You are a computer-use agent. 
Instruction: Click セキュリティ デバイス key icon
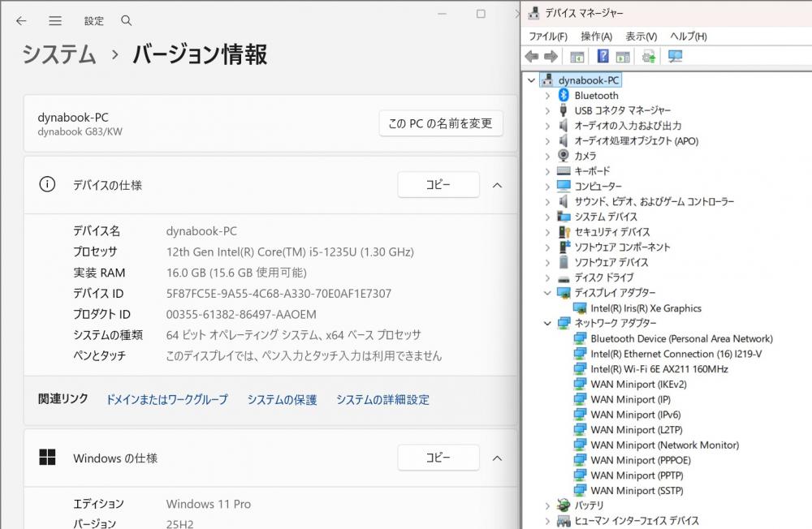click(564, 231)
